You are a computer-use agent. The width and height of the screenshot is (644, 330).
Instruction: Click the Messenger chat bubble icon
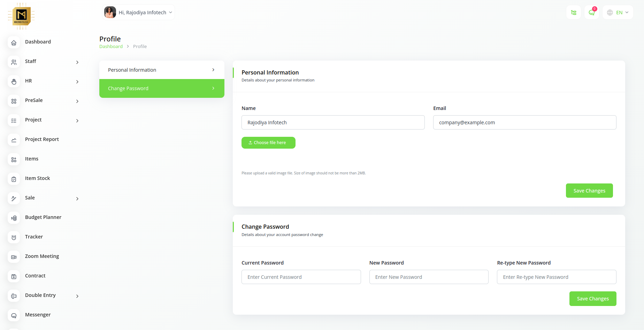click(14, 316)
